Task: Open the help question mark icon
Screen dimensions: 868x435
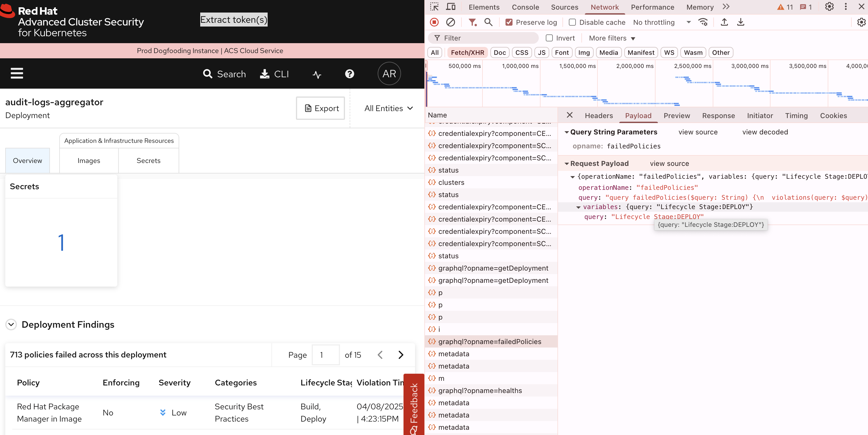Action: pos(349,74)
